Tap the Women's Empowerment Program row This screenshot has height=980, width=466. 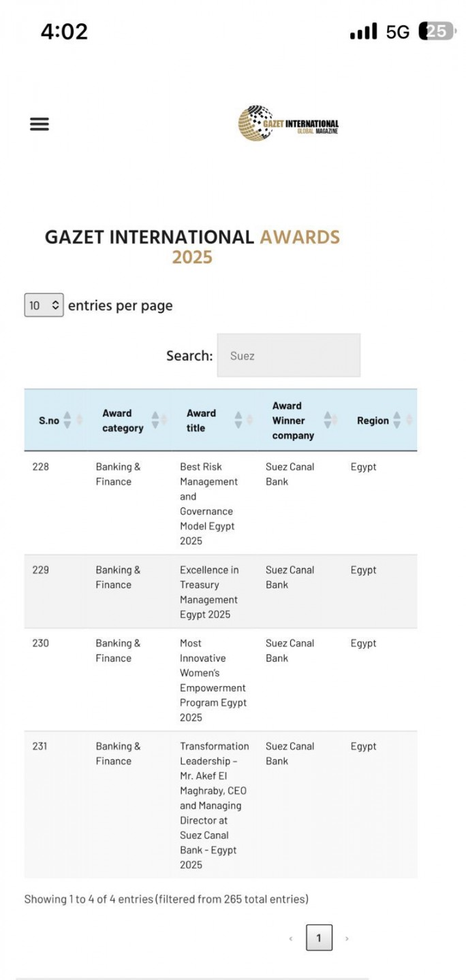coord(208,680)
